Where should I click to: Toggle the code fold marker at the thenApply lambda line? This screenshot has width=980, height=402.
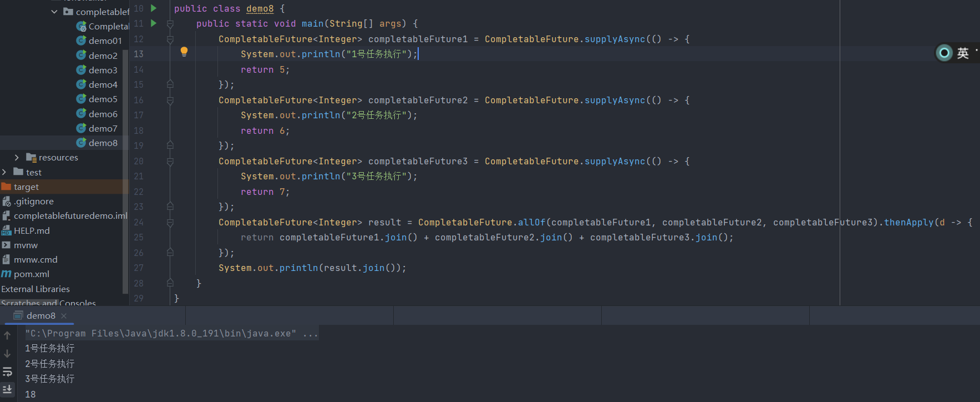coord(170,223)
